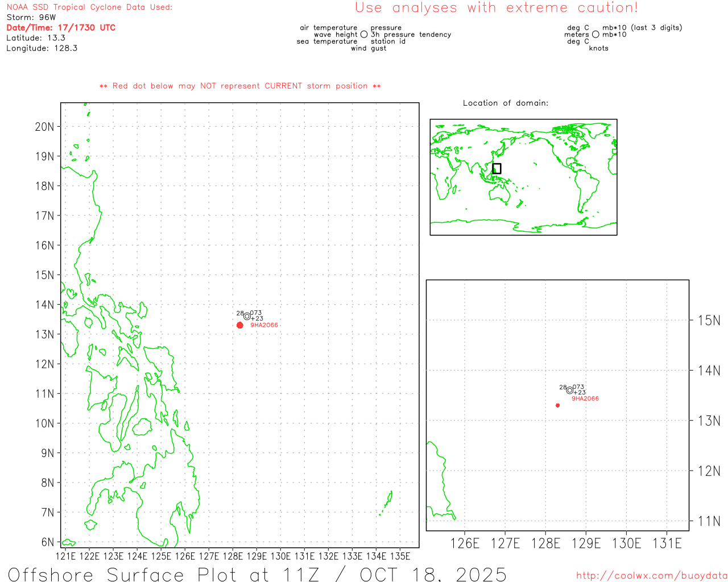Click the 15N latitude label on zoomed map
The image size is (728, 582).
coord(709,321)
